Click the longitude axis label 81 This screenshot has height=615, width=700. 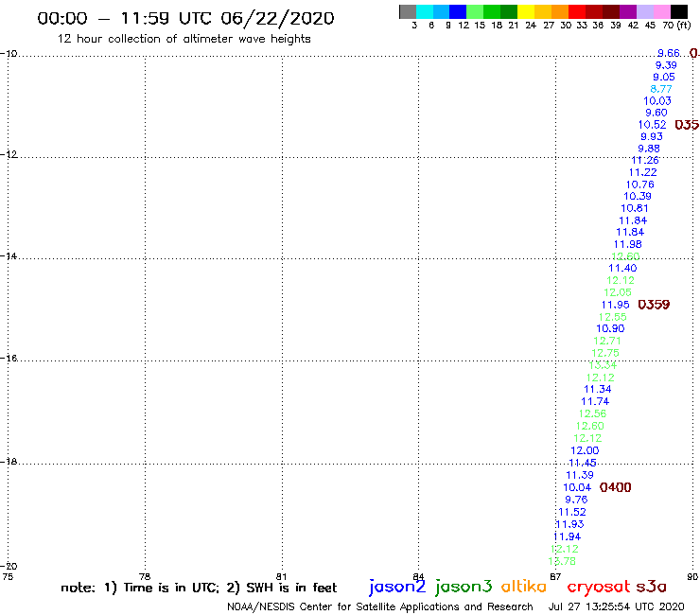click(x=281, y=576)
